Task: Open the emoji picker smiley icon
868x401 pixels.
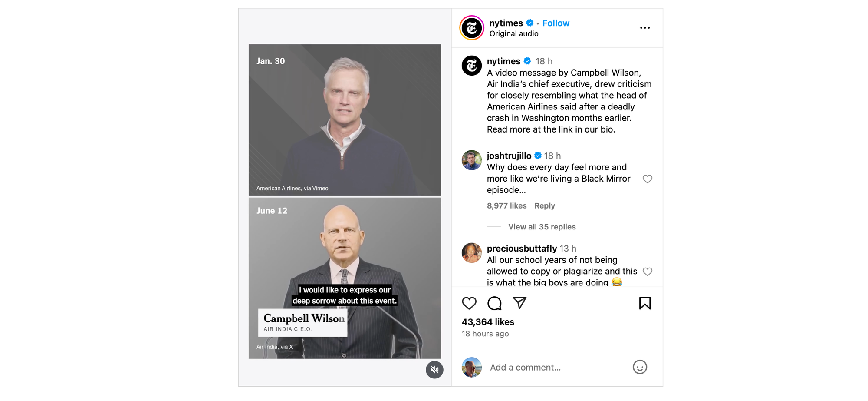Action: click(640, 367)
